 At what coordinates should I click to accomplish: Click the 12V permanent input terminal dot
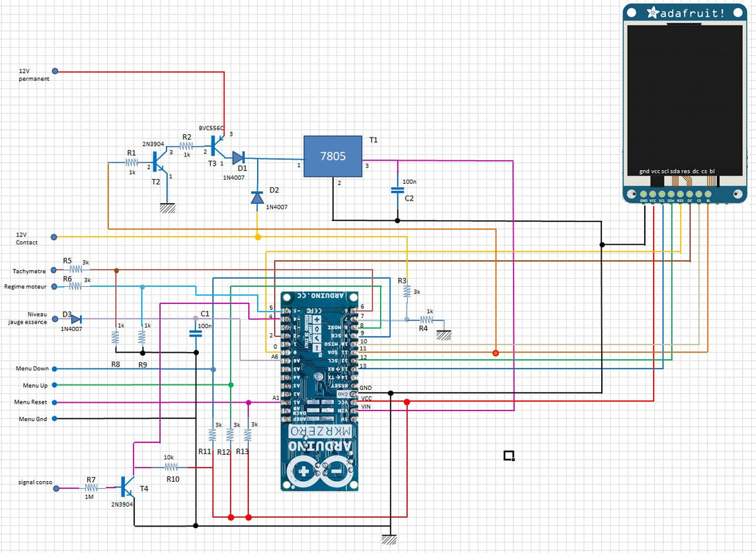[x=55, y=71]
